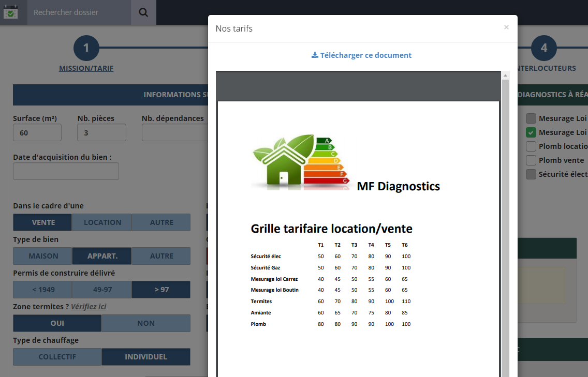Click the calendar check icon in top bar
This screenshot has width=588, height=377.
pos(10,12)
